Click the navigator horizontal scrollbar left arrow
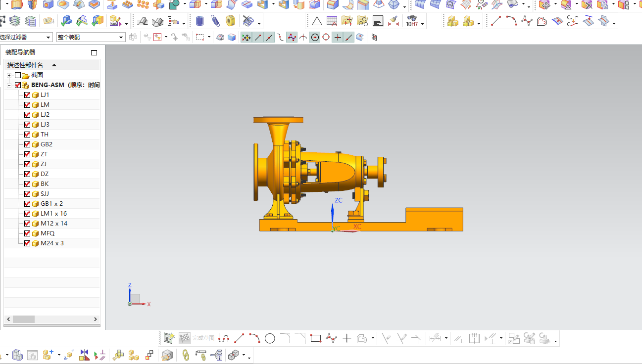The width and height of the screenshot is (642, 364). pyautogui.click(x=7, y=319)
